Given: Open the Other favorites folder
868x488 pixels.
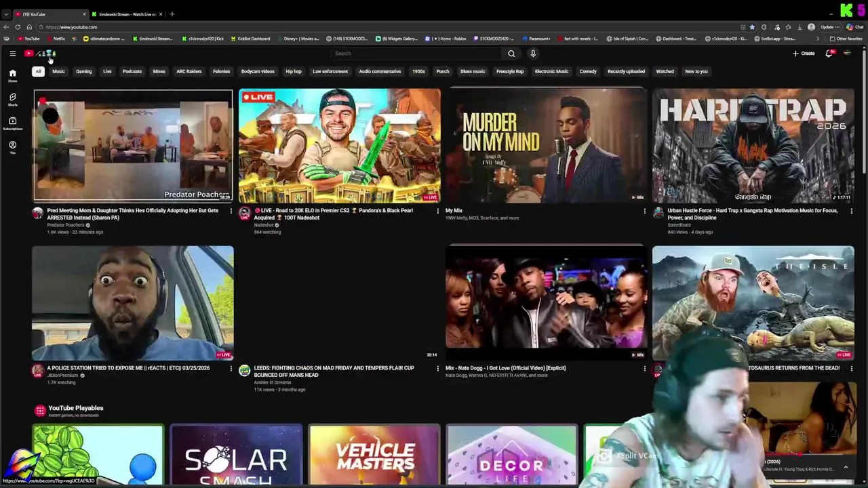Looking at the screenshot, I should point(846,39).
